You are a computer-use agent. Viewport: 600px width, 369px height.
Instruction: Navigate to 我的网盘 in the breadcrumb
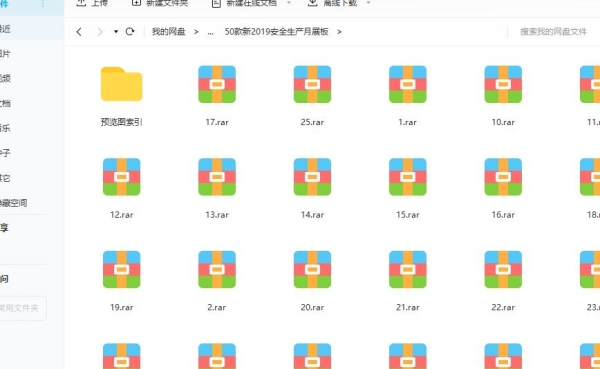(168, 31)
